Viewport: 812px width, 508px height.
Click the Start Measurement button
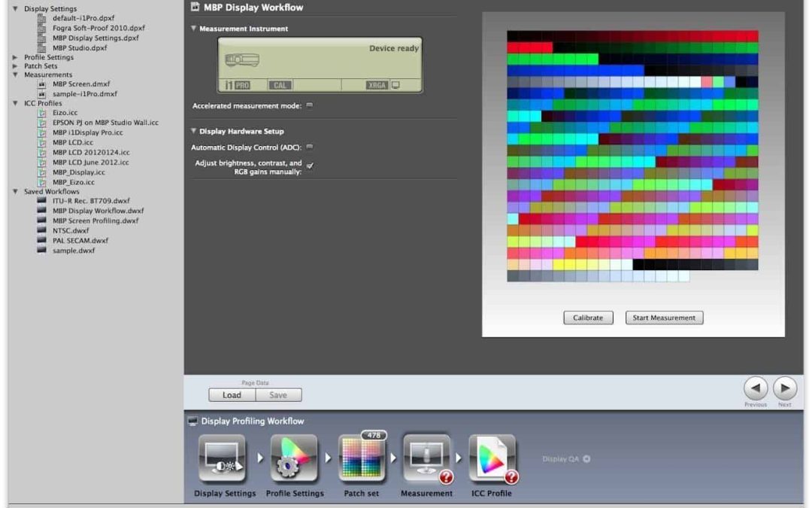(x=664, y=318)
